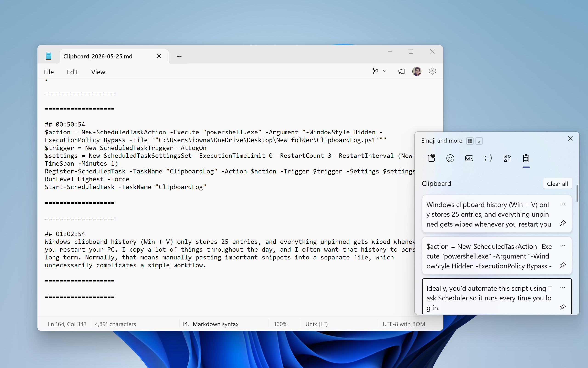Expand the rewrite options dropdown chevron
588x368 pixels.
tap(385, 71)
